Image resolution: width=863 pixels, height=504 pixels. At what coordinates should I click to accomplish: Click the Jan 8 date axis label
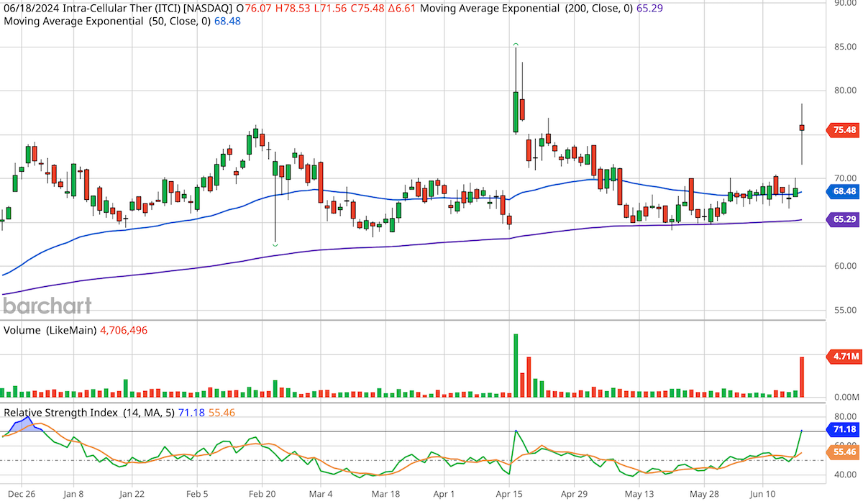(73, 495)
